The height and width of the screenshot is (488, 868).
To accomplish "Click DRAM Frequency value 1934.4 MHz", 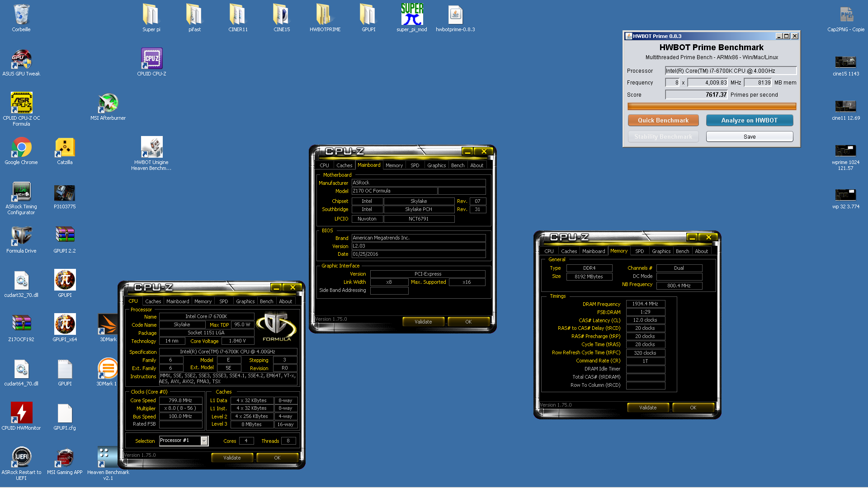I will pos(645,304).
